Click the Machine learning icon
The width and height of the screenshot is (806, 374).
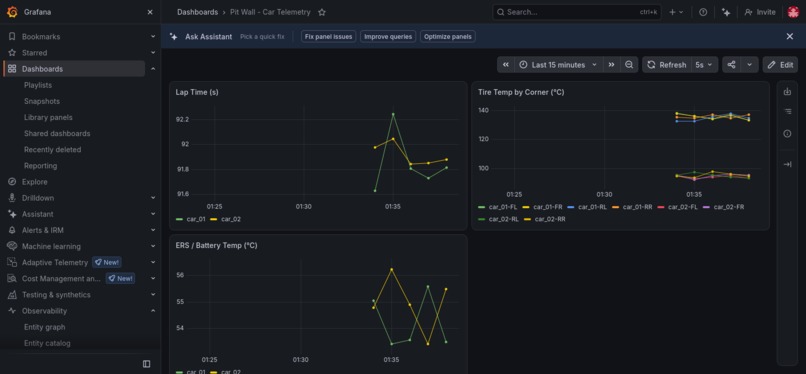pyautogui.click(x=12, y=246)
